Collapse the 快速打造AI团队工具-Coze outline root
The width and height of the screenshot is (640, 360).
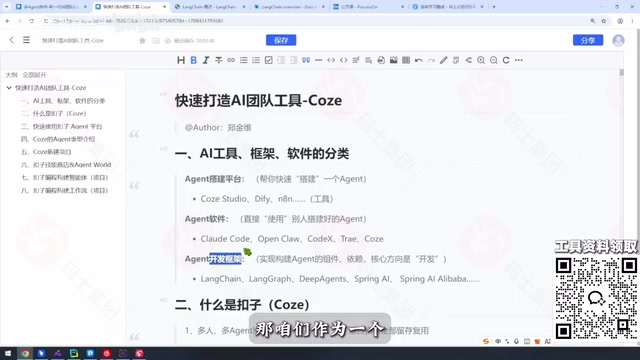point(9,88)
